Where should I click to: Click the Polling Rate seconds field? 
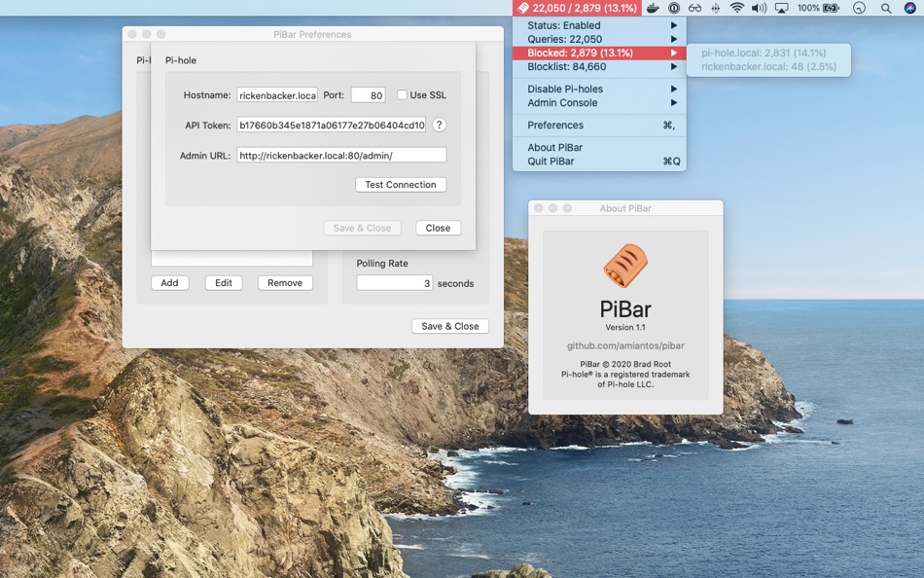tap(395, 283)
